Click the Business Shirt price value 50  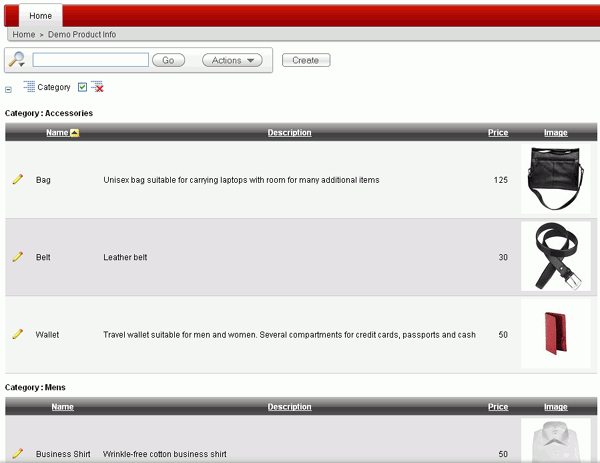[x=503, y=454]
